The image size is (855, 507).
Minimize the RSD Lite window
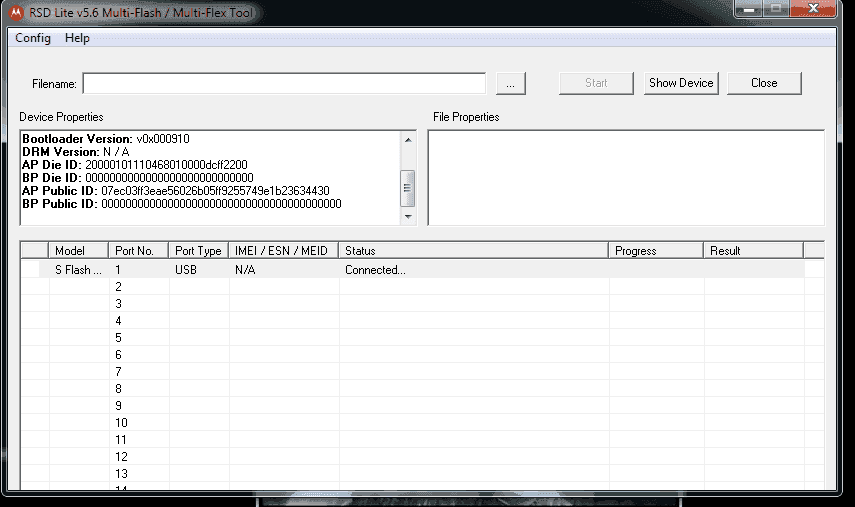(749, 9)
